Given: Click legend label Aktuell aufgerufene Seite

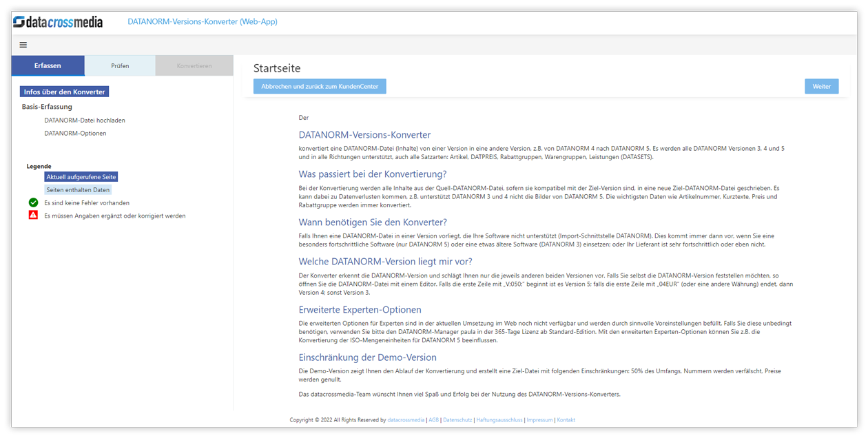Looking at the screenshot, I should coord(81,177).
